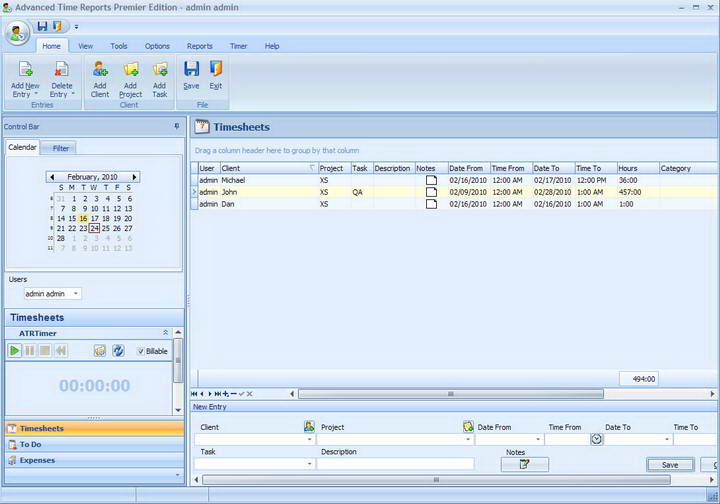720x504 pixels.
Task: Go to next month in calendar
Action: [134, 177]
